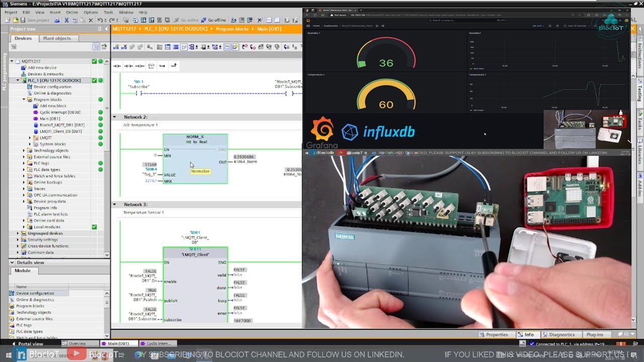The height and width of the screenshot is (362, 644).
Task: Open the Main (OB1) editor tab
Action: point(118,344)
